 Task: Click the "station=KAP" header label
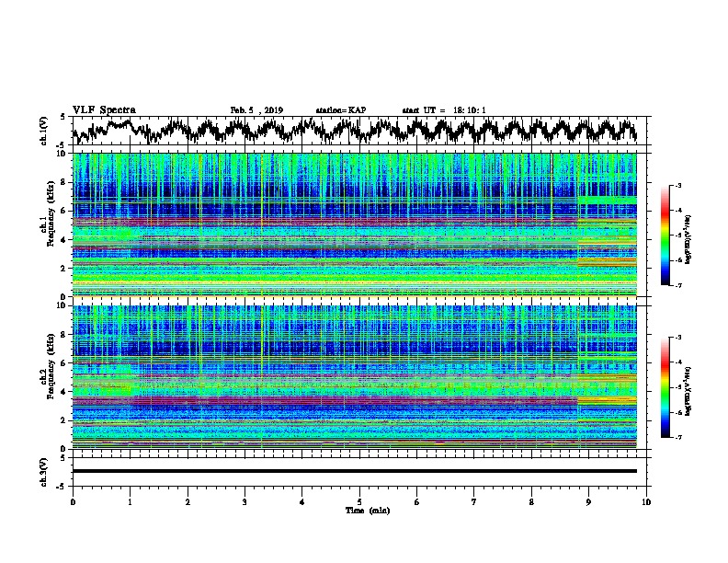point(341,110)
